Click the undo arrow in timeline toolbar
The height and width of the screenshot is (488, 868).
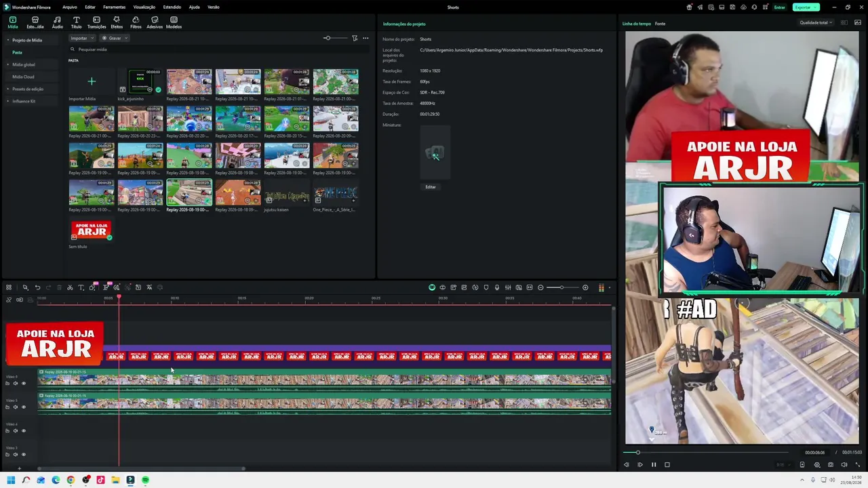click(37, 287)
